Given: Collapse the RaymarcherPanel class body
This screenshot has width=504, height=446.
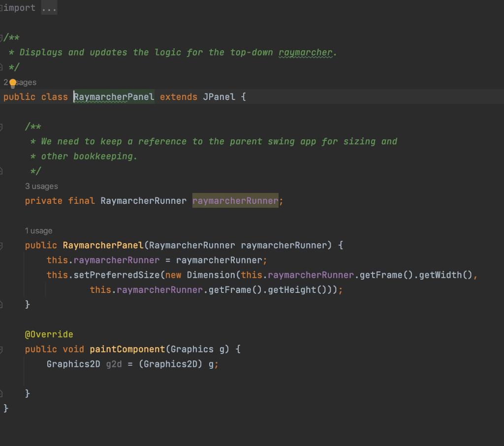Looking at the screenshot, I should (2, 96).
